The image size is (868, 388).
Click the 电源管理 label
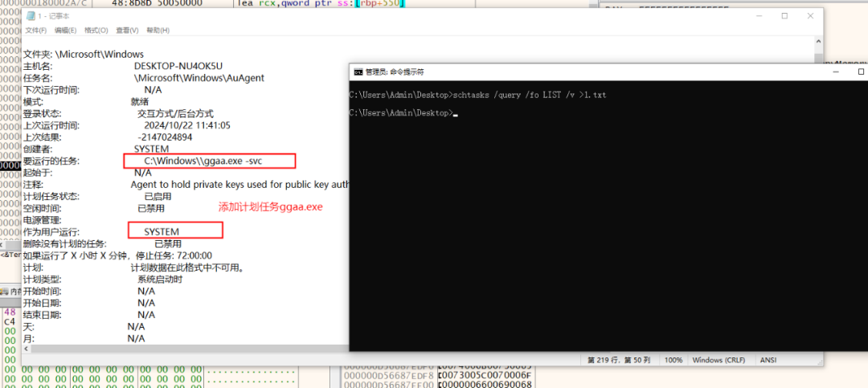[x=42, y=220]
